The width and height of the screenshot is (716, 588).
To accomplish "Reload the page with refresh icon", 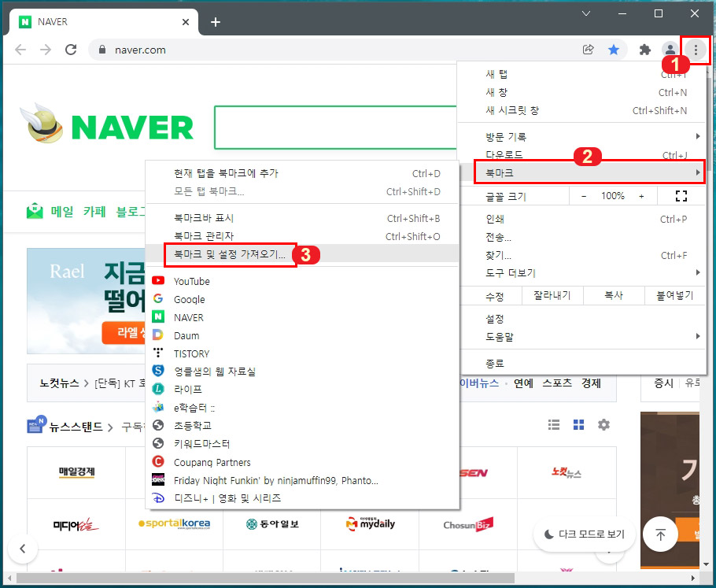I will coord(71,50).
